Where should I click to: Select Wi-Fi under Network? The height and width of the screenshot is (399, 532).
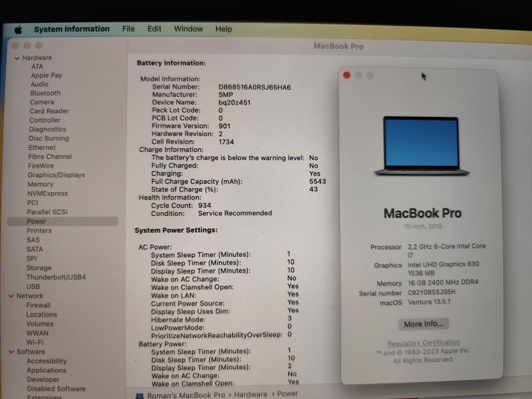(35, 343)
